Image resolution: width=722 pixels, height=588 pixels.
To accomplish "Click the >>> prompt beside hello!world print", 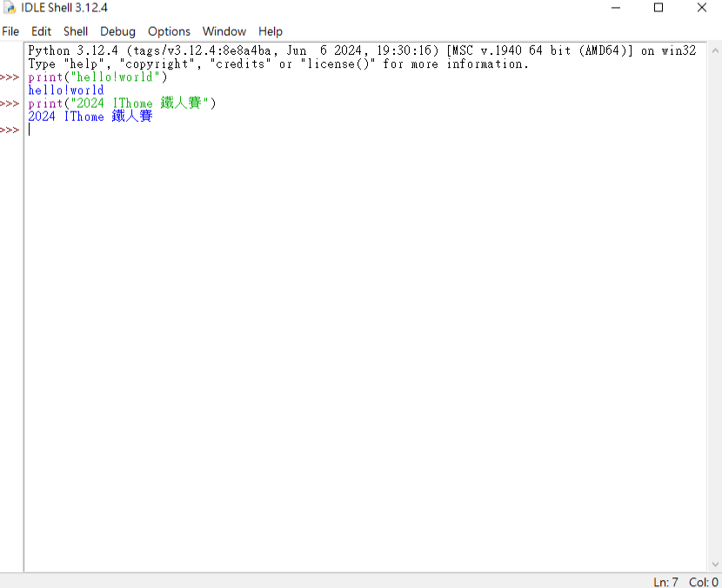I will pos(10,77).
